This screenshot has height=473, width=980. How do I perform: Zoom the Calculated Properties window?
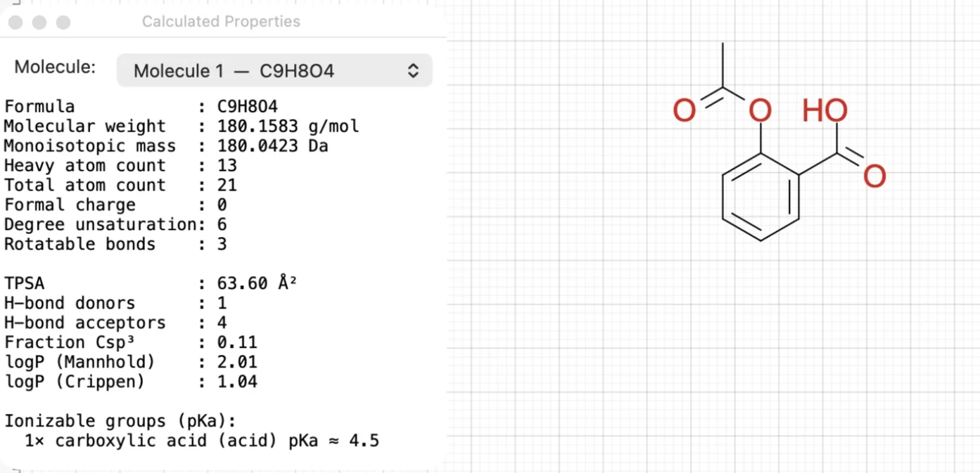point(63,22)
